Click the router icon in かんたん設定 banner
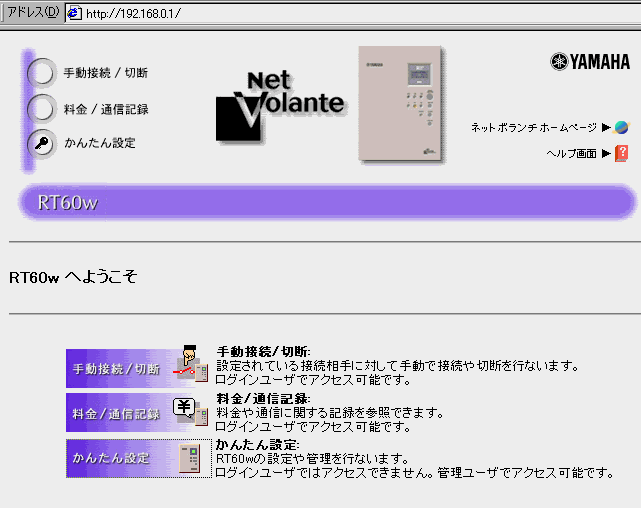Screen dimensions: 641x508 [190, 458]
